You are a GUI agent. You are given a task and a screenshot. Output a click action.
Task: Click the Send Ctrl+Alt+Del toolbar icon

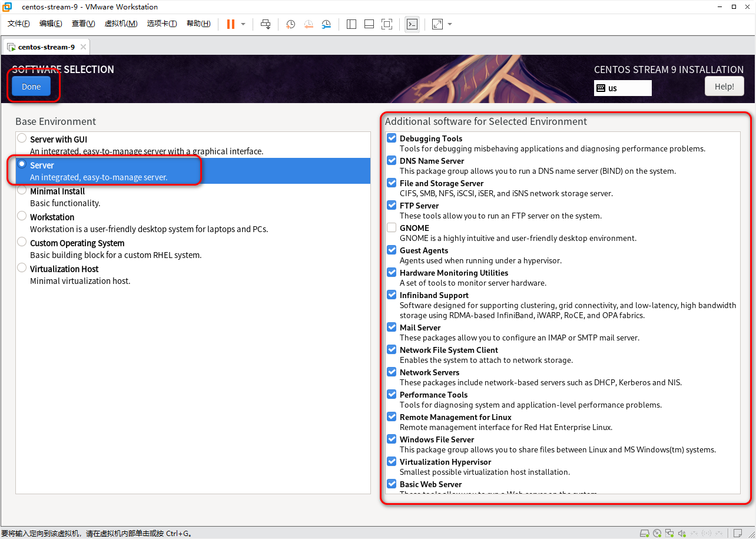[266, 24]
